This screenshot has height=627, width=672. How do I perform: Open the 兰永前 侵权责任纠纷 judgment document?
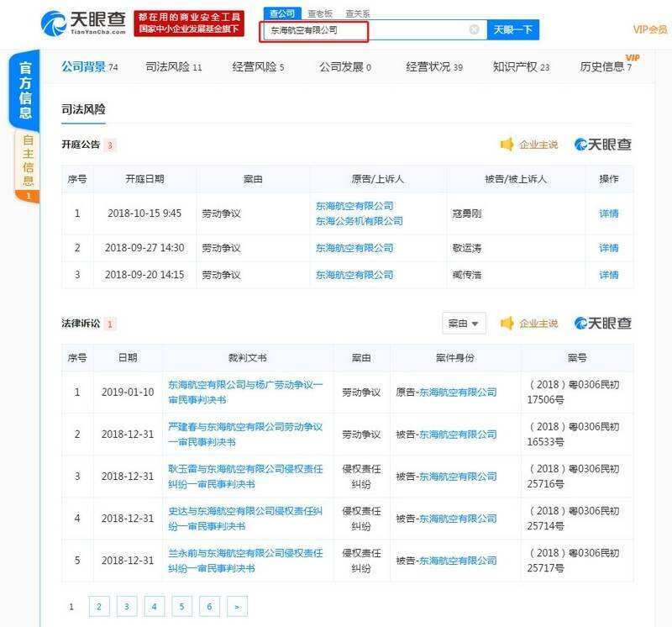(245, 560)
